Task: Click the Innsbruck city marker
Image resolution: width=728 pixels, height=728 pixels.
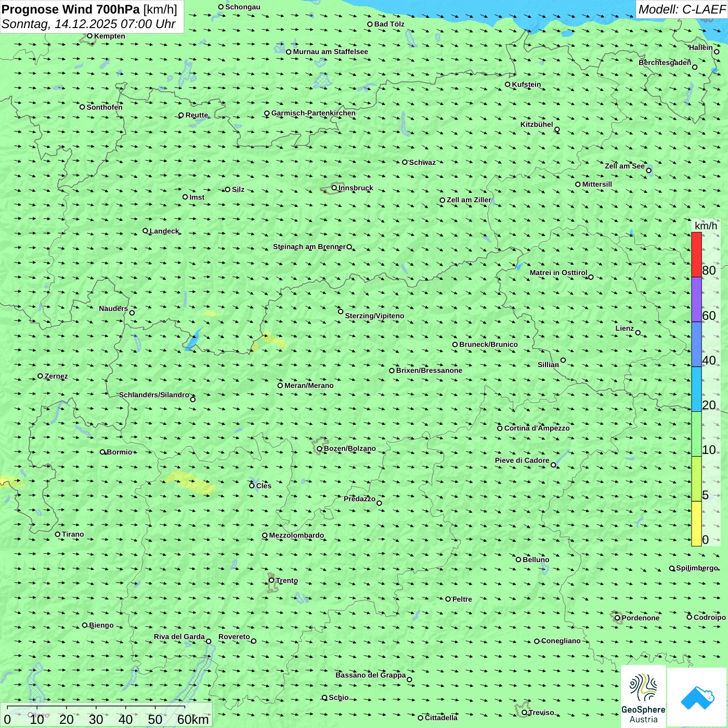Action: click(334, 188)
